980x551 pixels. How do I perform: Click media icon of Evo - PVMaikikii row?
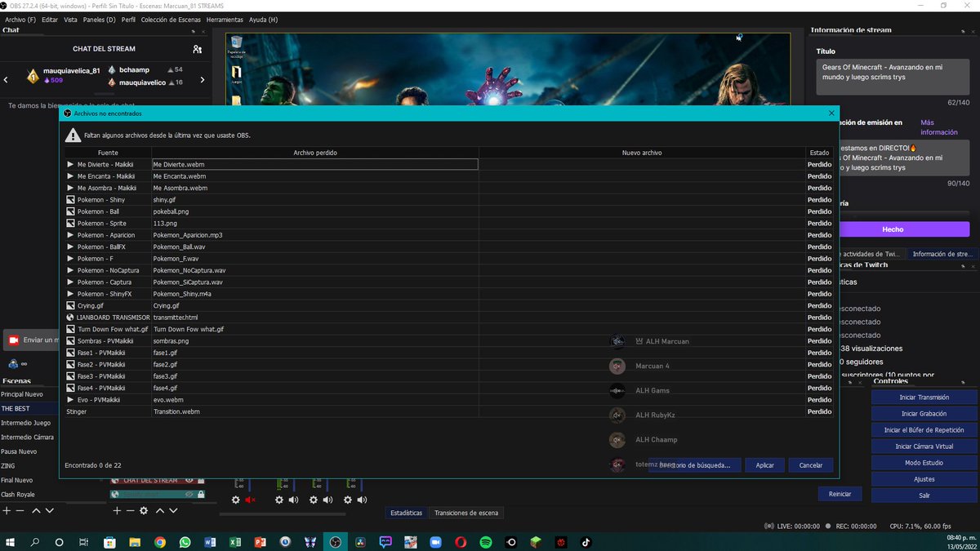click(70, 400)
